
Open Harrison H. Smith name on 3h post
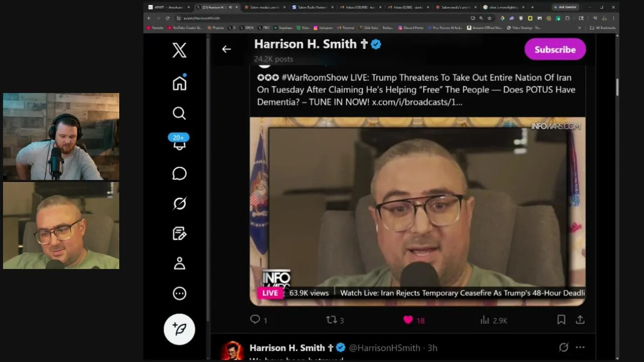click(x=287, y=348)
